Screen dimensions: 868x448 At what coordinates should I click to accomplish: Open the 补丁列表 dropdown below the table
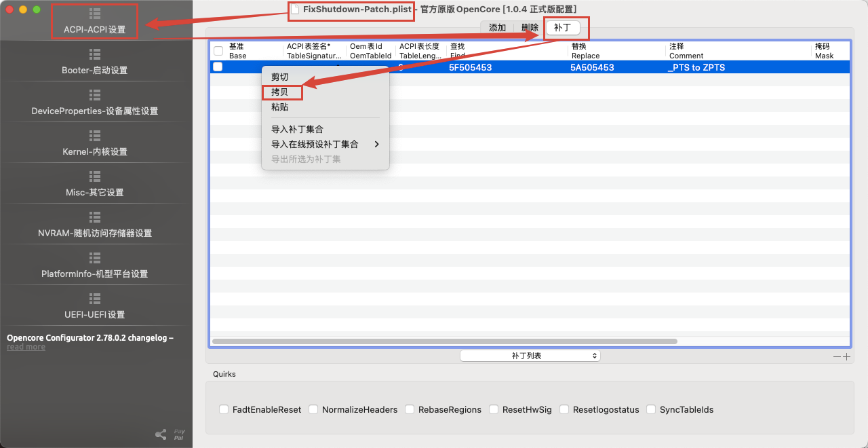tap(530, 356)
